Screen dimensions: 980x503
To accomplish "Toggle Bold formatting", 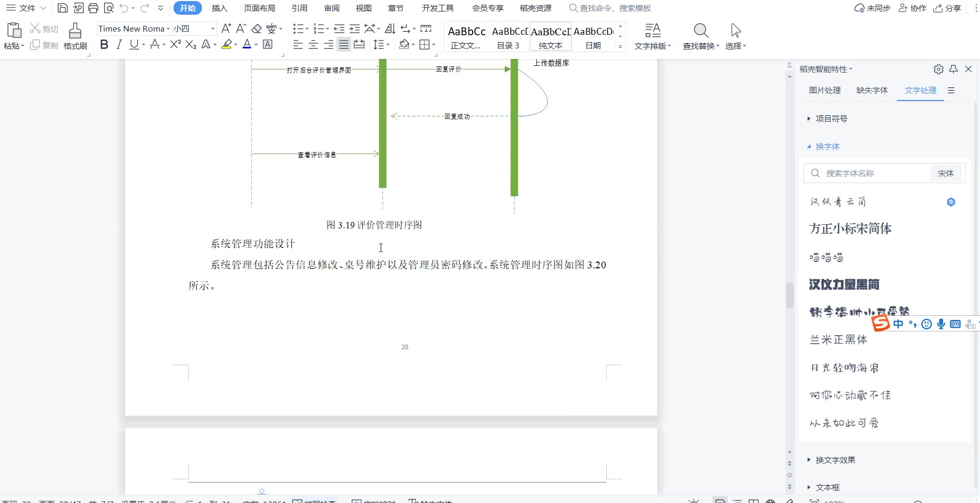I will click(x=104, y=45).
